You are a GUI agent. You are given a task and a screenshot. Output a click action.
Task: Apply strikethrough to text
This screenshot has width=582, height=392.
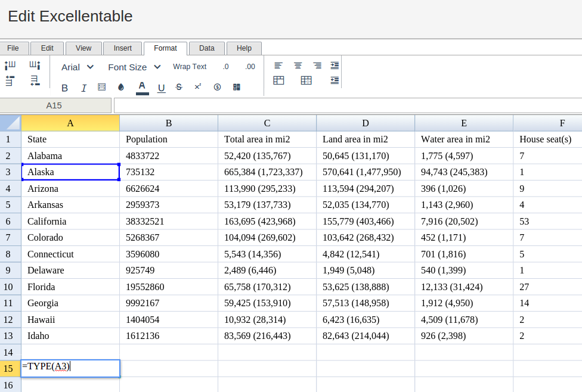pyautogui.click(x=179, y=87)
